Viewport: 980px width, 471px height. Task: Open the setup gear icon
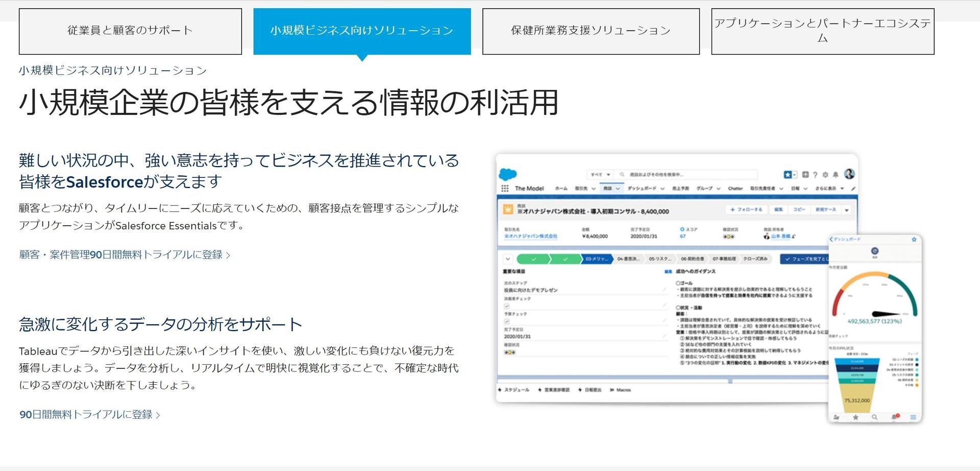pyautogui.click(x=825, y=175)
